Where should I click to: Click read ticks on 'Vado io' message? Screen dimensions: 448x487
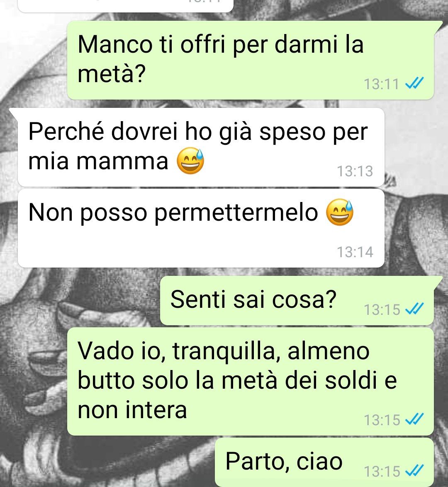tap(415, 419)
